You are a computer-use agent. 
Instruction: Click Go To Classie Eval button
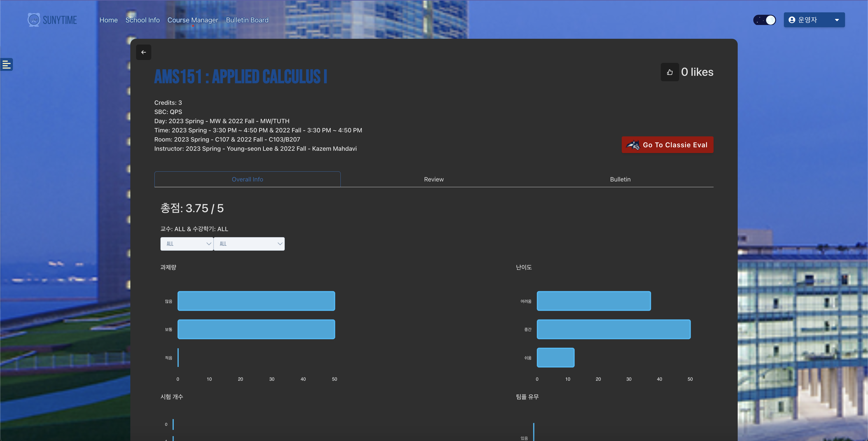point(675,145)
